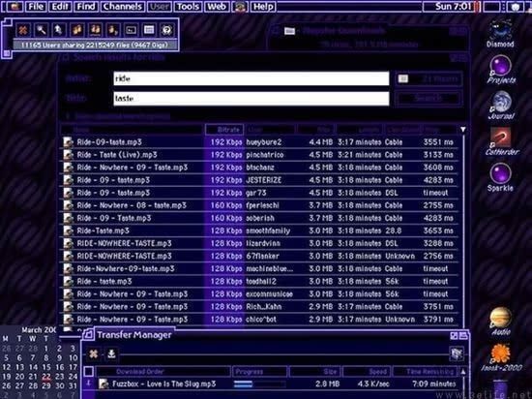Screen dimensions: 532x399
Task: Open the Tools menu
Action: [188, 7]
